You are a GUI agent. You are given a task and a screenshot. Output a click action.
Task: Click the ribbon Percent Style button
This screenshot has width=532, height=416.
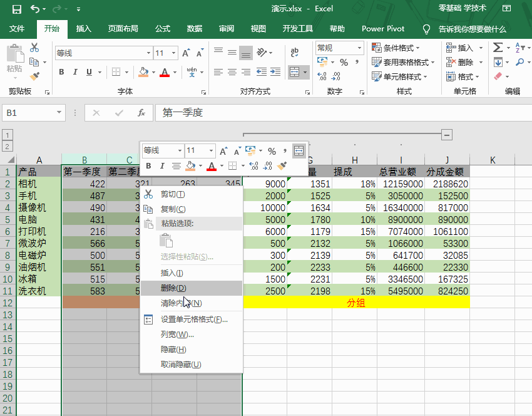[x=344, y=63]
